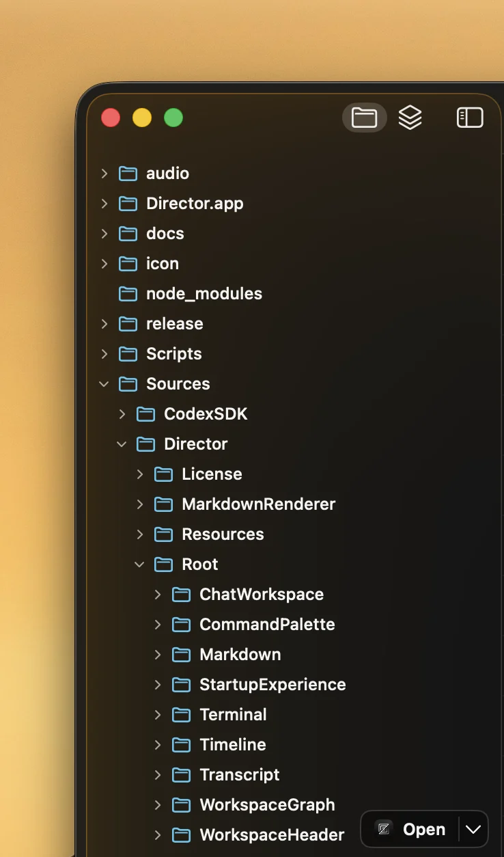
Task: Click the audio folder icon
Action: click(x=128, y=174)
